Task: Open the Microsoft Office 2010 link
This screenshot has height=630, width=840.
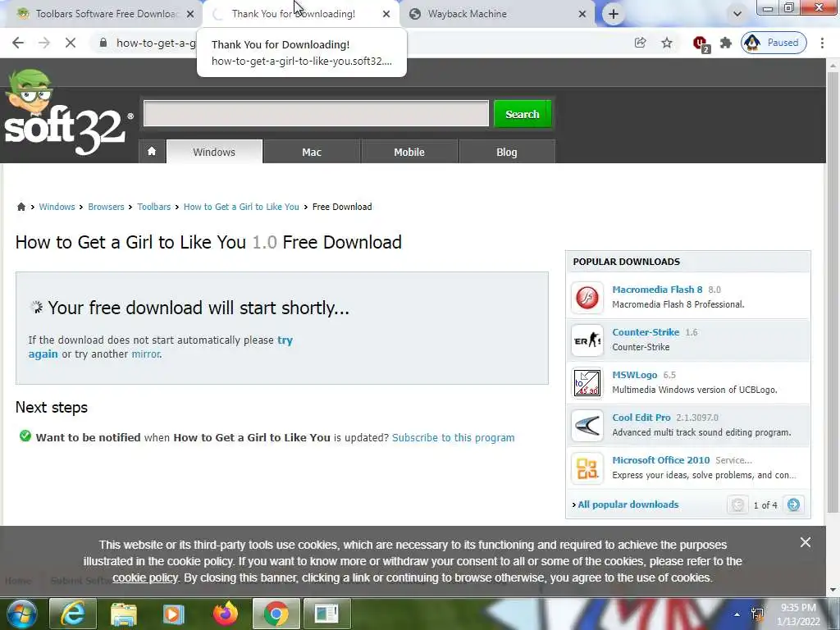Action: (x=661, y=460)
